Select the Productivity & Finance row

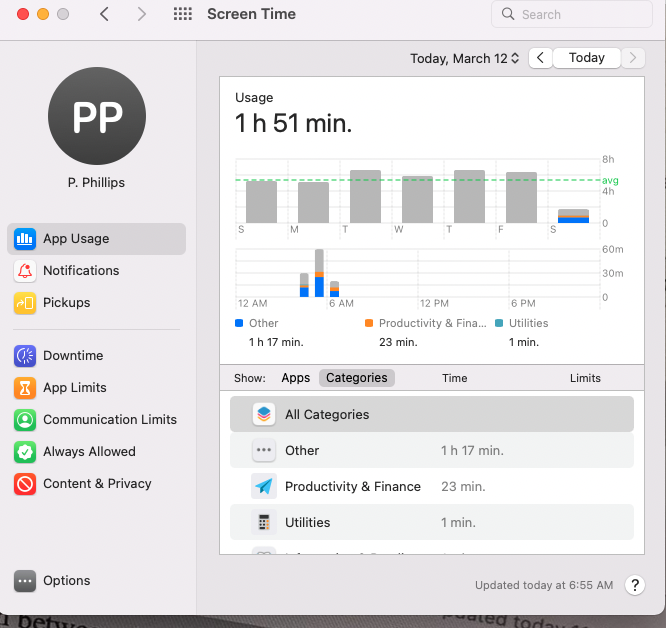click(432, 486)
